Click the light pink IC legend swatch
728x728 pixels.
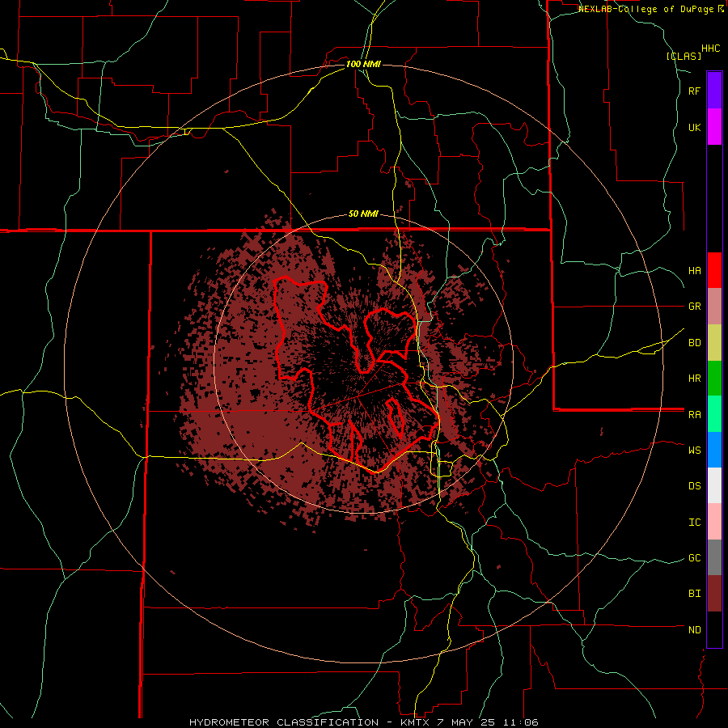714,522
